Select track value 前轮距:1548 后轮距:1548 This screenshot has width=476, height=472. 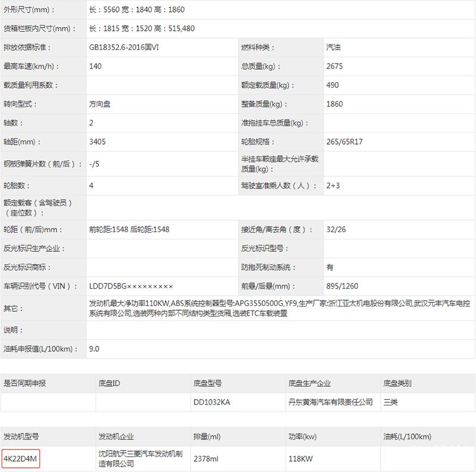point(129,229)
